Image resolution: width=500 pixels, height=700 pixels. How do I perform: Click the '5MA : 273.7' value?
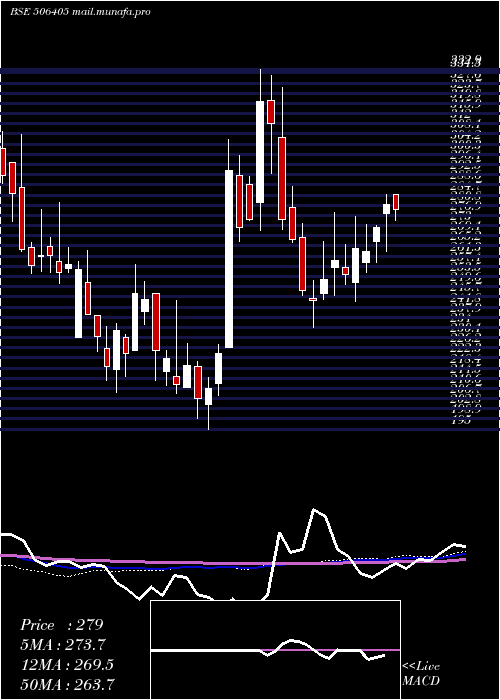[64, 645]
